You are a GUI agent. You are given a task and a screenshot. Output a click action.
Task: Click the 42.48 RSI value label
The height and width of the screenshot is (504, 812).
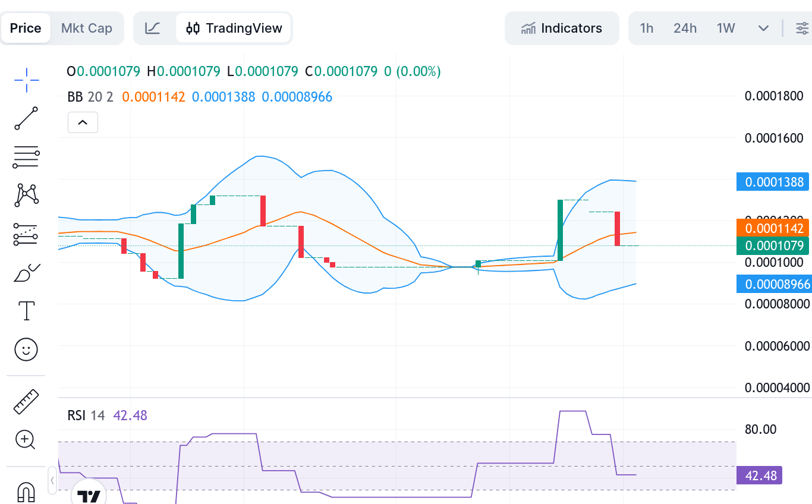[760, 475]
